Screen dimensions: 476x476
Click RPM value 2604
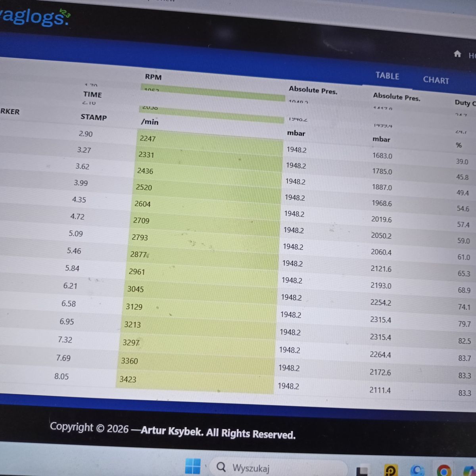[142, 204]
